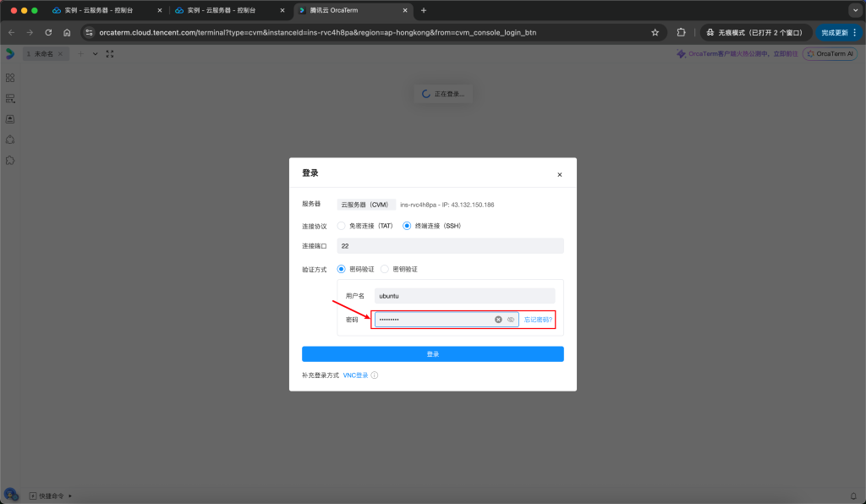Click the notification bell icon at bottom right
The image size is (866, 504).
pos(855,495)
